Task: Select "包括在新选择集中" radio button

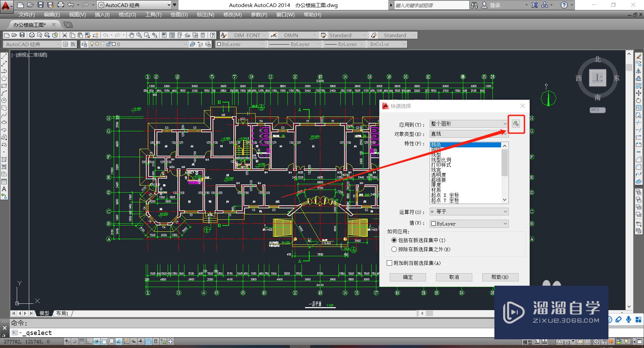Action: [x=394, y=240]
